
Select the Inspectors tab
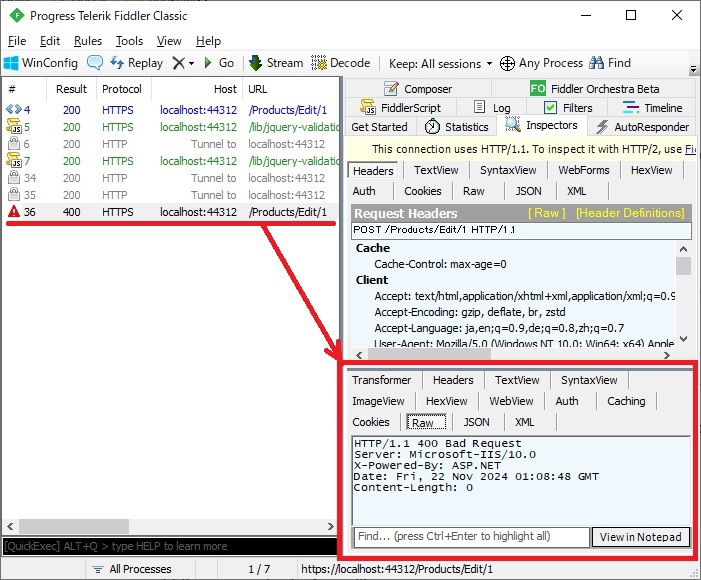pyautogui.click(x=541, y=125)
